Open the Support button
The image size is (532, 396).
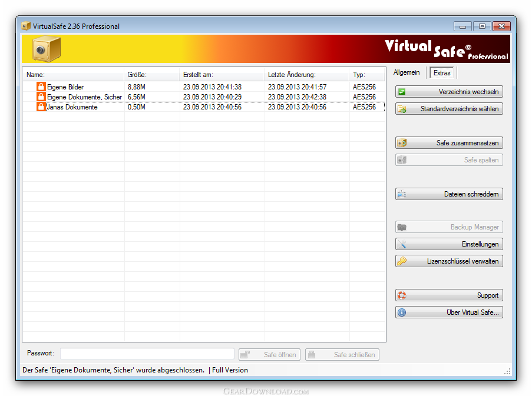[x=449, y=295]
